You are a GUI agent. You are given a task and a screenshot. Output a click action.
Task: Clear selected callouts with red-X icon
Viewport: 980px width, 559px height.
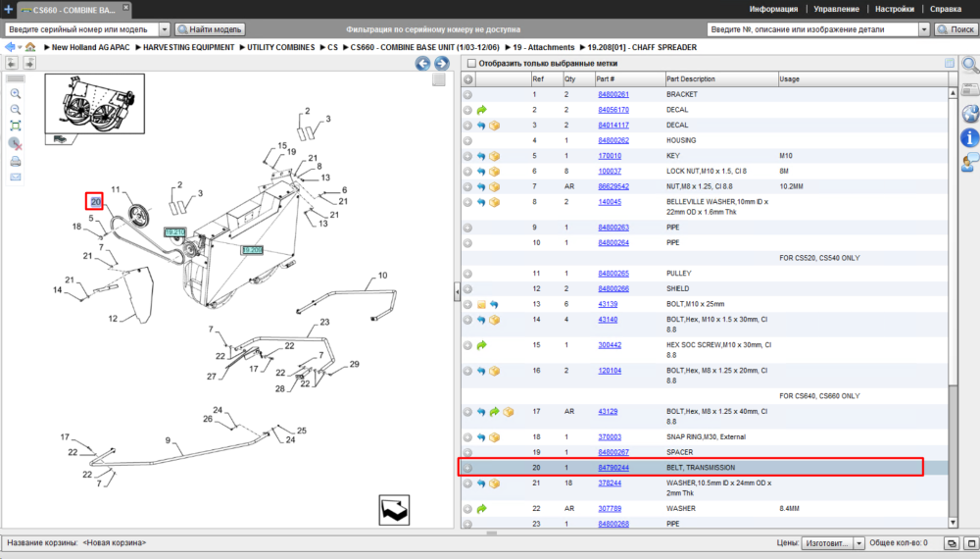(x=16, y=144)
